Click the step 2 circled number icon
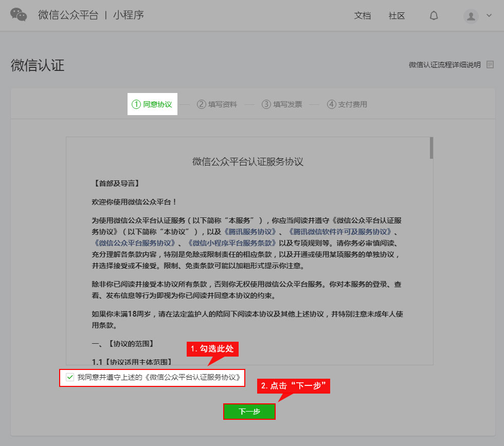The height and width of the screenshot is (446, 504). pyautogui.click(x=201, y=104)
